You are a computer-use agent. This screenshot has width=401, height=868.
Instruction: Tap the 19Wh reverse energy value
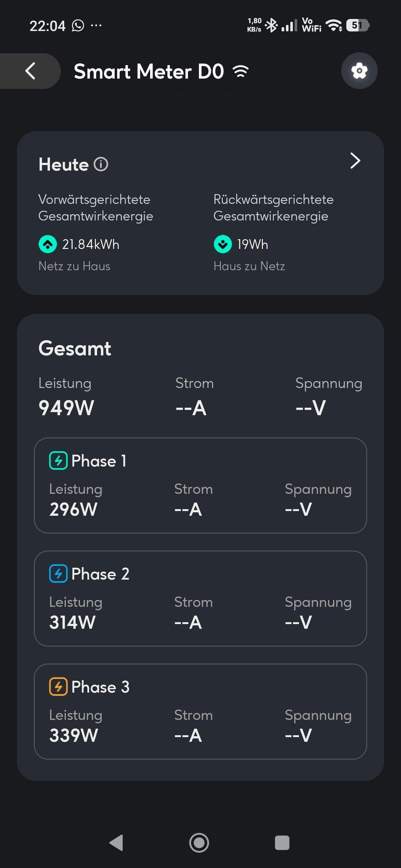252,244
